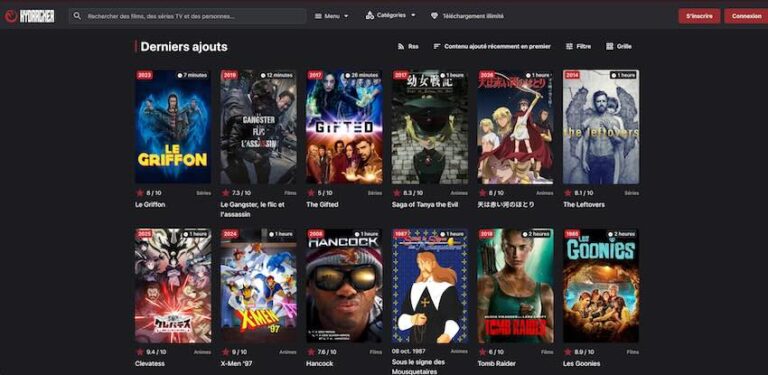Expand the Menu dropdown
This screenshot has height=375, width=768.
click(332, 16)
